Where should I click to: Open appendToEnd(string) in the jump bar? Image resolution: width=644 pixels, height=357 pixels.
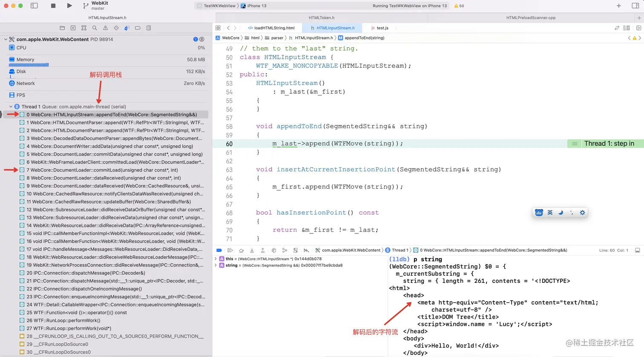click(x=362, y=38)
